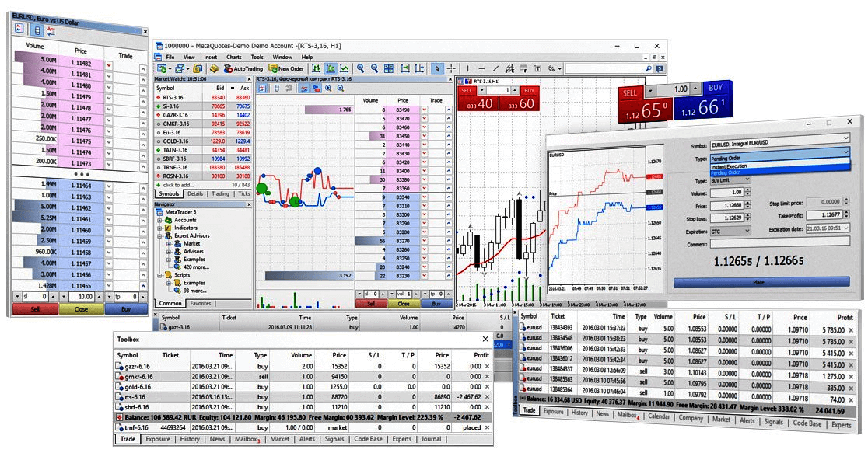Open the Charts menu
868x460 pixels.
click(233, 57)
